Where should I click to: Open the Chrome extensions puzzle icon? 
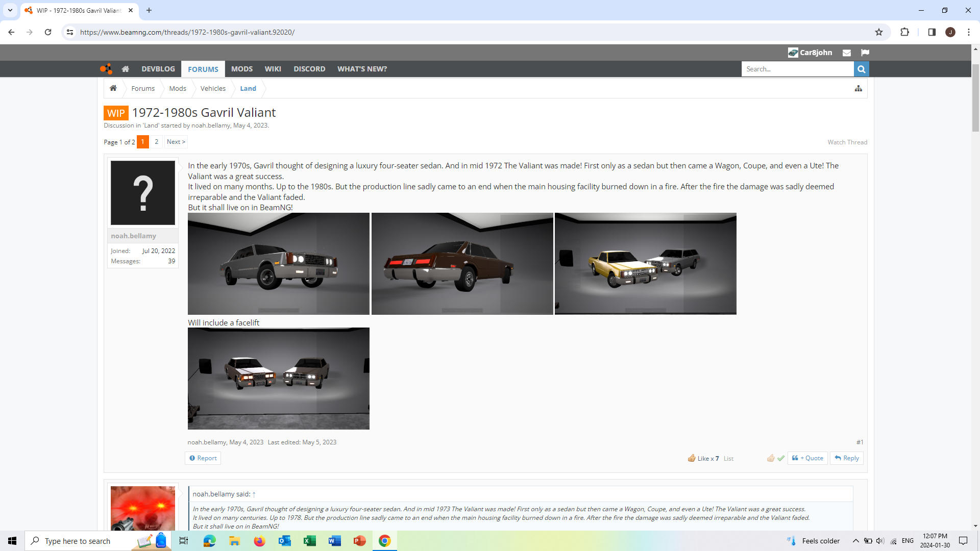click(x=904, y=32)
